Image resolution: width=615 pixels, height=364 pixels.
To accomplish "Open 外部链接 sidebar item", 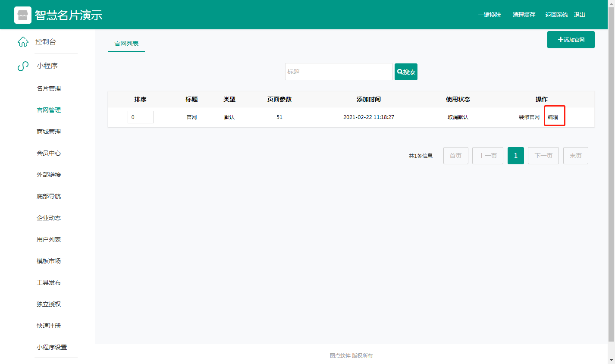I will pyautogui.click(x=49, y=175).
